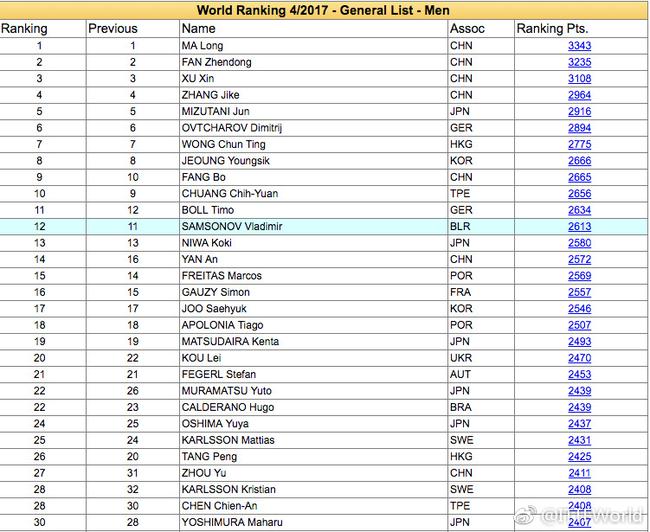Click 2546 points link for JOO Saehyuk
This screenshot has height=532, width=650.
click(x=579, y=309)
